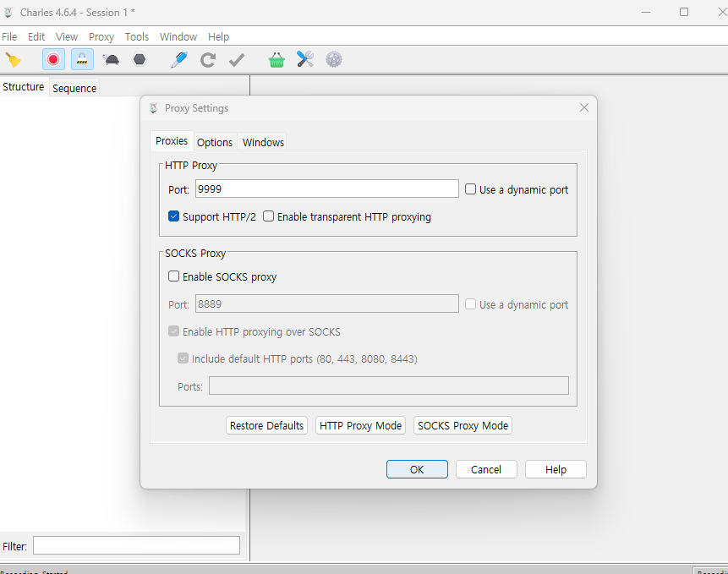Close the Proxy Settings dialog
The height and width of the screenshot is (574, 728).
[584, 107]
